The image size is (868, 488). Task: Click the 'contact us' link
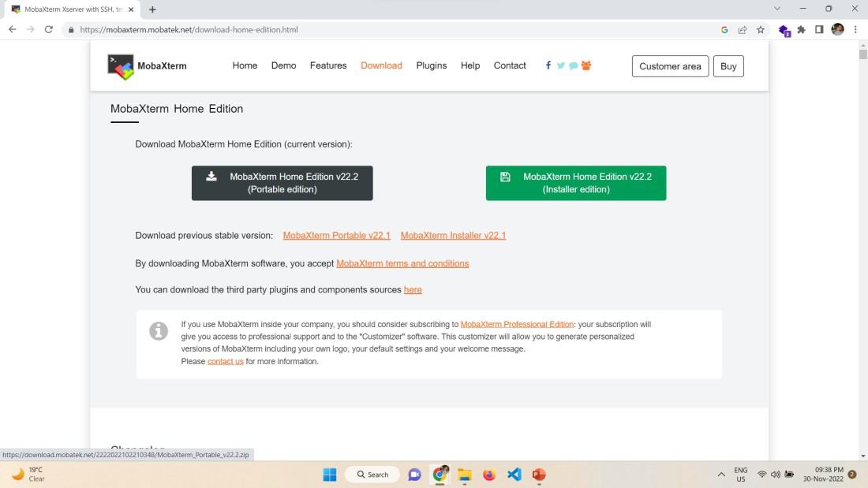226,361
